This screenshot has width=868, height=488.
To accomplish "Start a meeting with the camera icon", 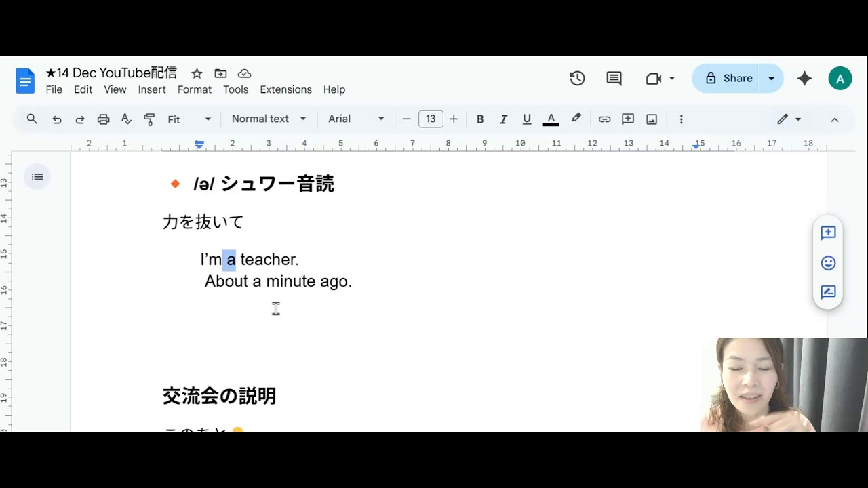I will point(654,79).
